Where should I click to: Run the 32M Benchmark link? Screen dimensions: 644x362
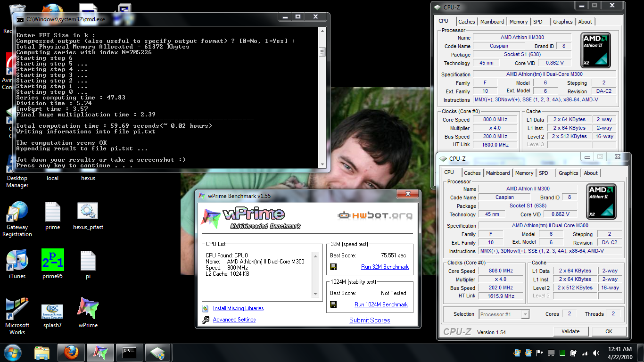click(x=385, y=267)
